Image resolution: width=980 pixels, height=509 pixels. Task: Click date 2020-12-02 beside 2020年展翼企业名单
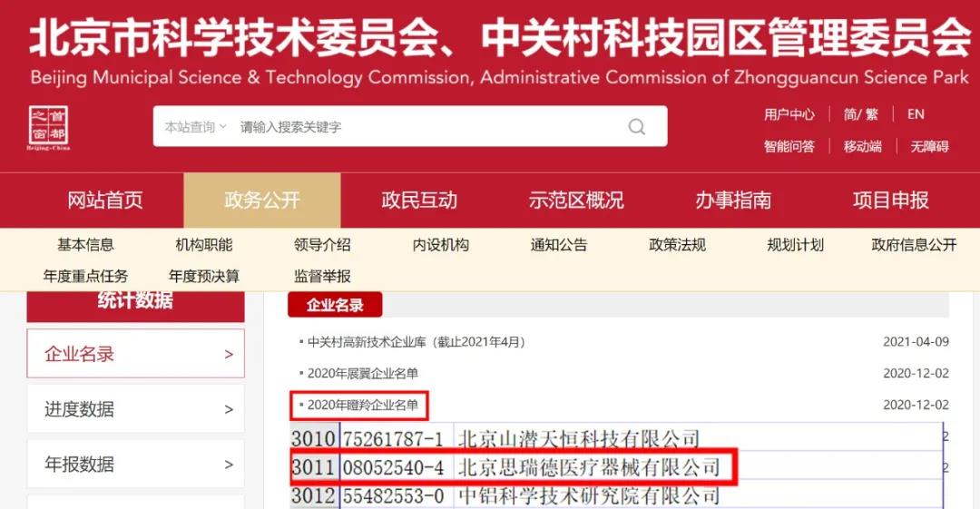916,373
